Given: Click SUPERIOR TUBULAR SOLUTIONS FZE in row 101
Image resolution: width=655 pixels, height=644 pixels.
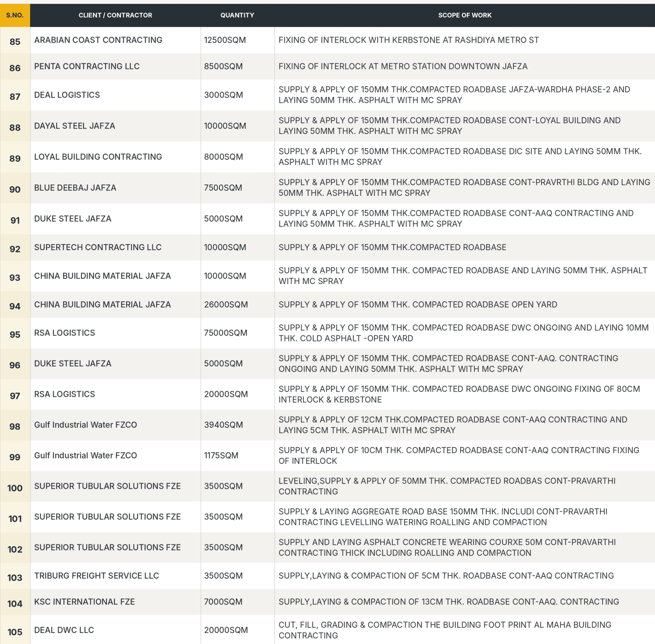Looking at the screenshot, I should point(107,517).
